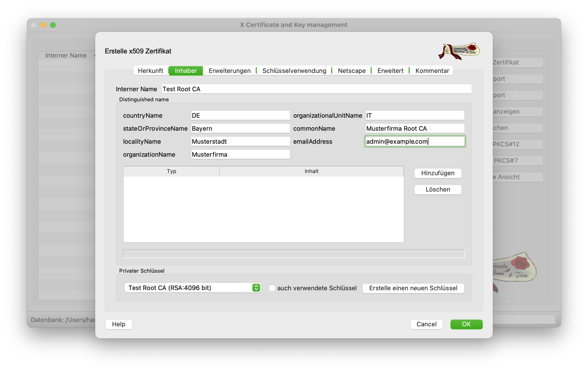The width and height of the screenshot is (588, 374).
Task: Open the Netscape tab
Action: [x=352, y=71]
